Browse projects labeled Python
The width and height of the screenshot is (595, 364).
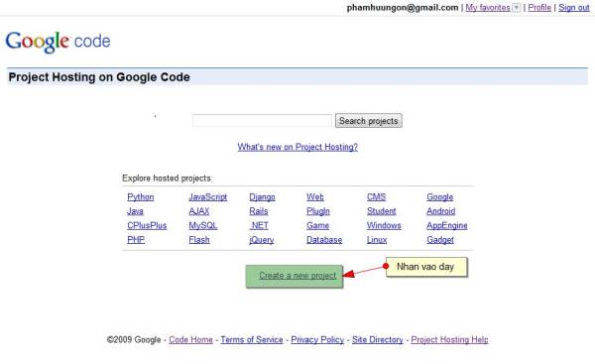tap(141, 197)
